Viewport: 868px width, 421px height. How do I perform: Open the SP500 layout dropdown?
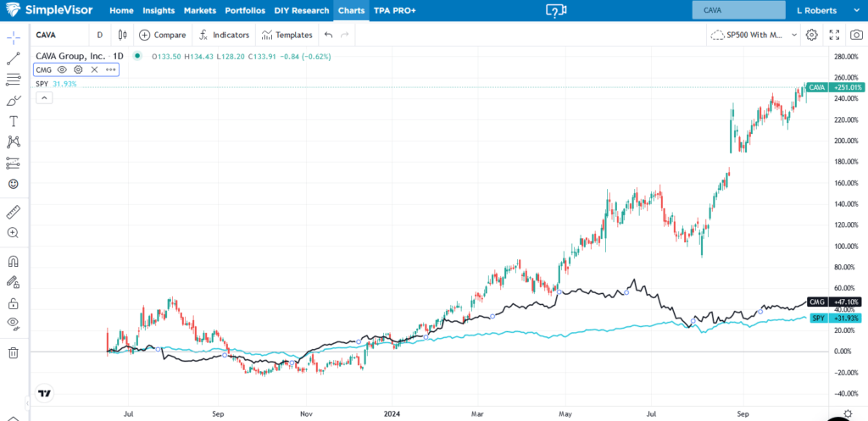pyautogui.click(x=754, y=35)
